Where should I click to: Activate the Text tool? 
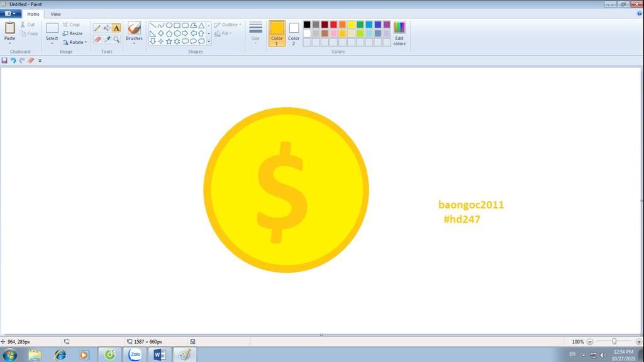coord(116,28)
